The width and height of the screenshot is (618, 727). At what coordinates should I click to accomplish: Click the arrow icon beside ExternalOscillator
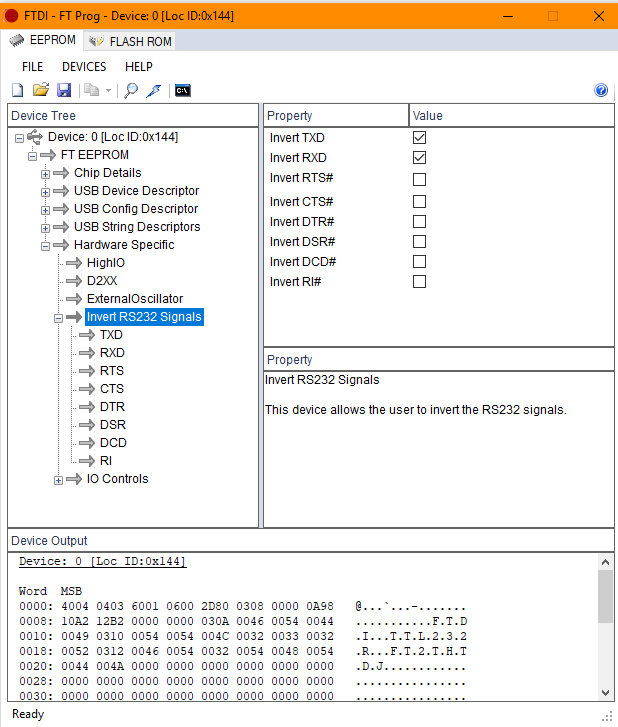(x=74, y=299)
